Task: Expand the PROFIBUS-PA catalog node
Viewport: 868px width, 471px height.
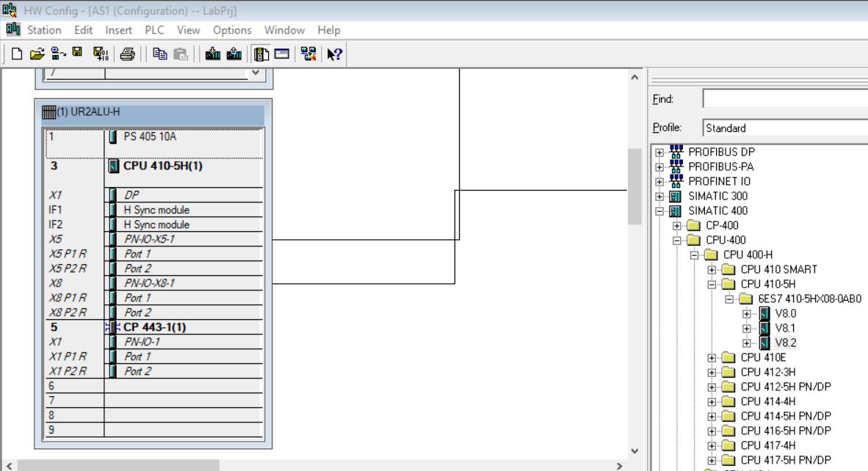Action: (659, 167)
